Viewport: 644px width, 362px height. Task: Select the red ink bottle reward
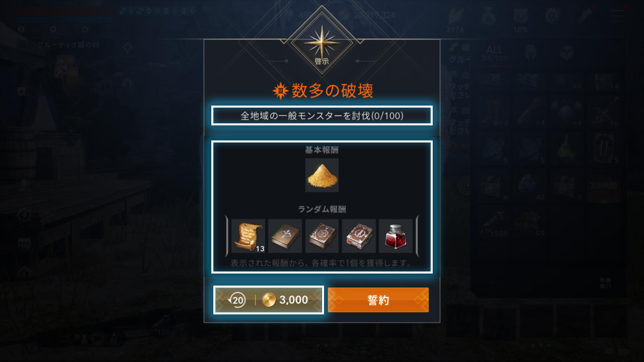pos(396,236)
